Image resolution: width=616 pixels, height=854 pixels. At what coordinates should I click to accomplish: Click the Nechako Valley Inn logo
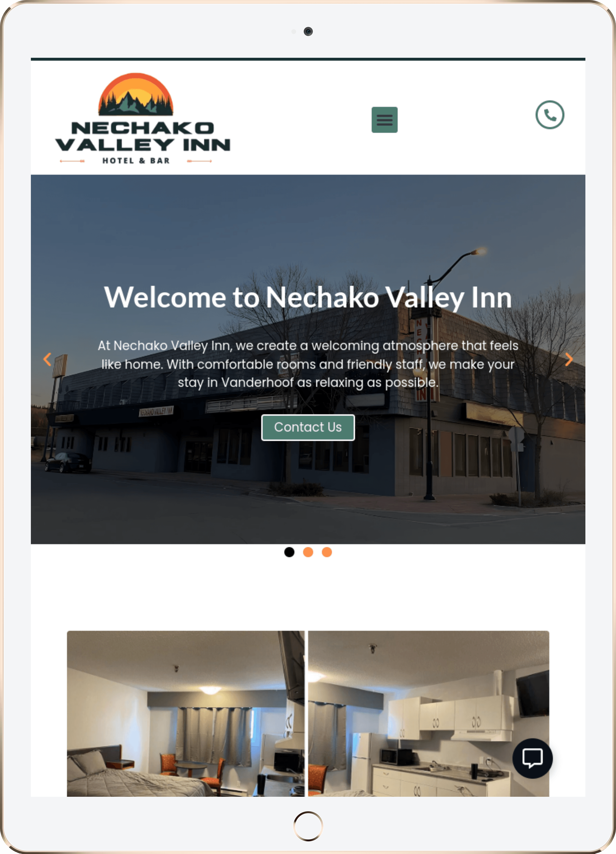point(143,119)
